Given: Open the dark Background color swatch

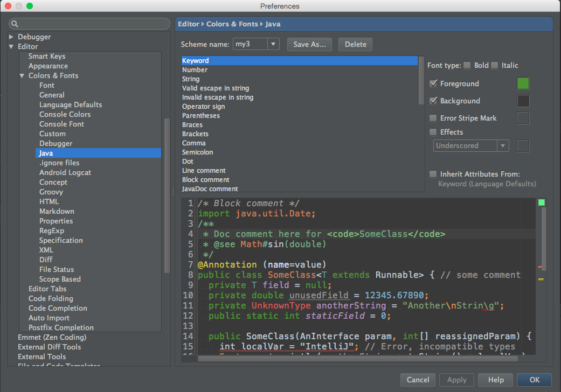Looking at the screenshot, I should coord(523,101).
